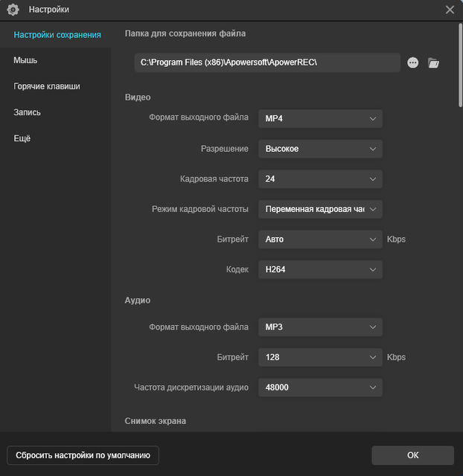Open the Режим кадровой частоты dropdown

320,209
